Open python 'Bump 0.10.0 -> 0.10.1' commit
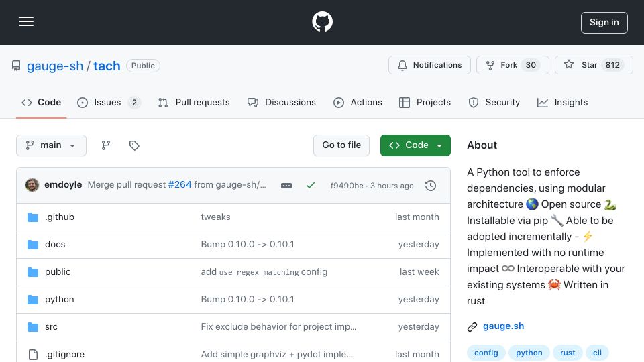Screen dimensions: 644x362 248,299
